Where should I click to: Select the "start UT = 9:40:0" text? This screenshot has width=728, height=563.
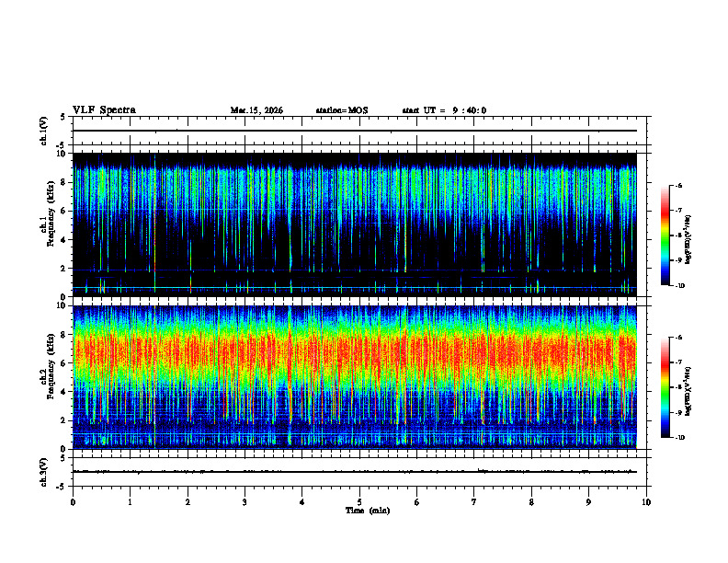click(444, 110)
